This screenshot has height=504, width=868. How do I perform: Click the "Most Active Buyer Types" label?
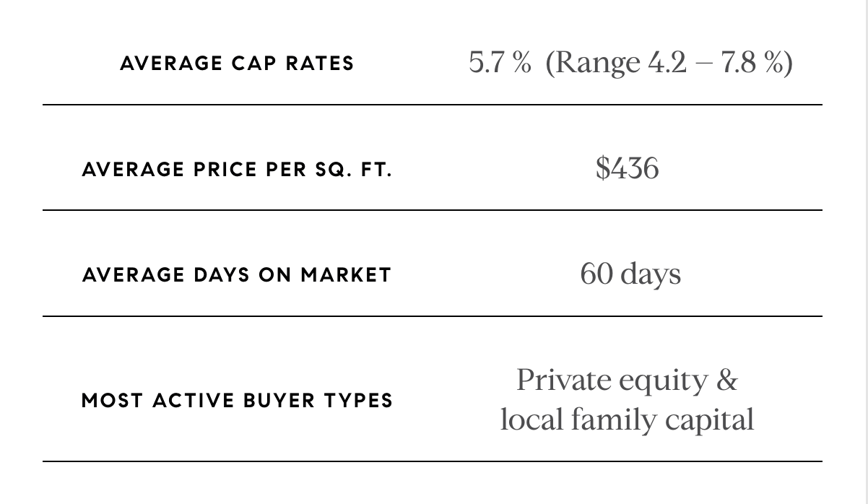(237, 401)
